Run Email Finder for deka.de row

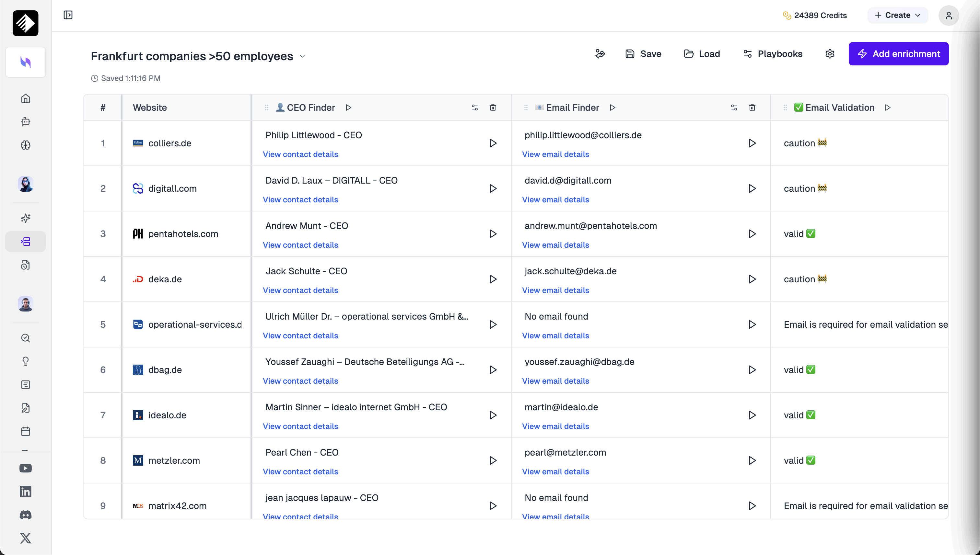pos(752,279)
